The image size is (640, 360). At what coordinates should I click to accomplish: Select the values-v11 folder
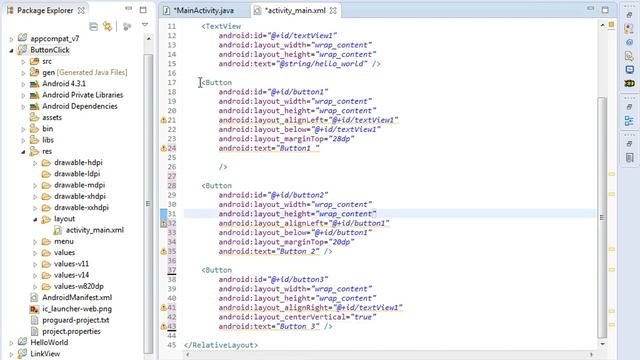click(x=65, y=264)
